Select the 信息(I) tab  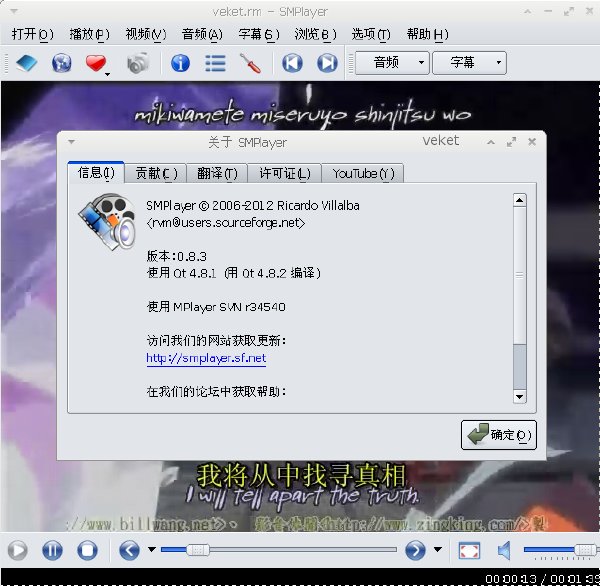click(96, 173)
